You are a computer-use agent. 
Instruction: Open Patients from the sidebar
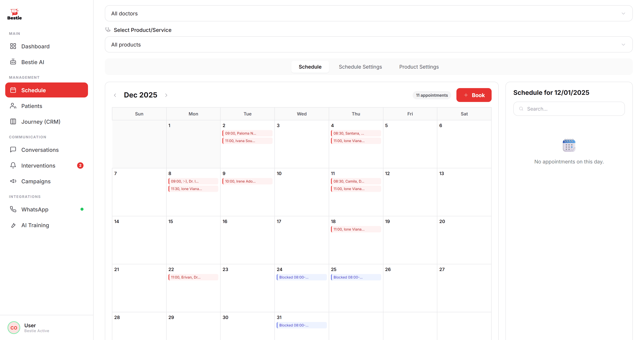(46, 106)
